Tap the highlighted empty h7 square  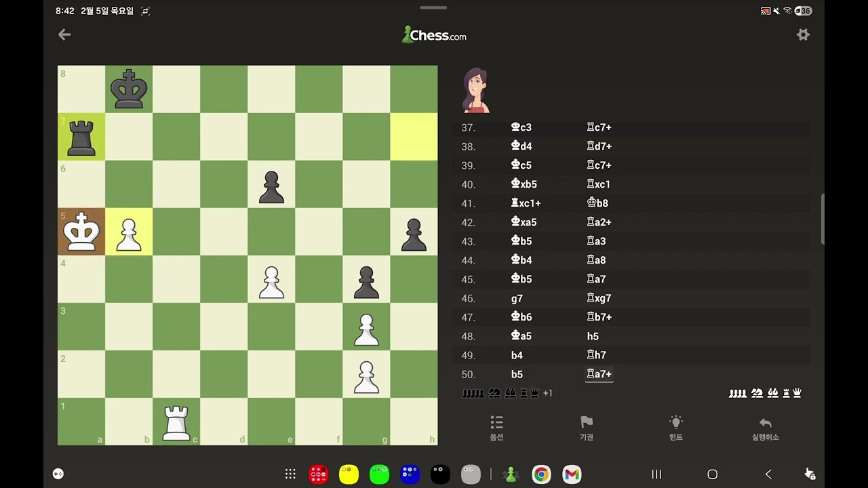[414, 137]
